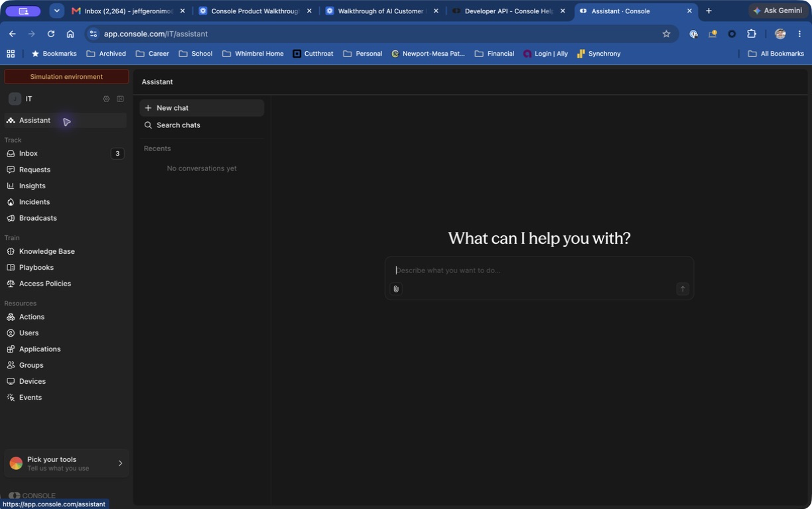Open All Bookmarks folder
Image resolution: width=812 pixels, height=509 pixels.
coord(776,54)
